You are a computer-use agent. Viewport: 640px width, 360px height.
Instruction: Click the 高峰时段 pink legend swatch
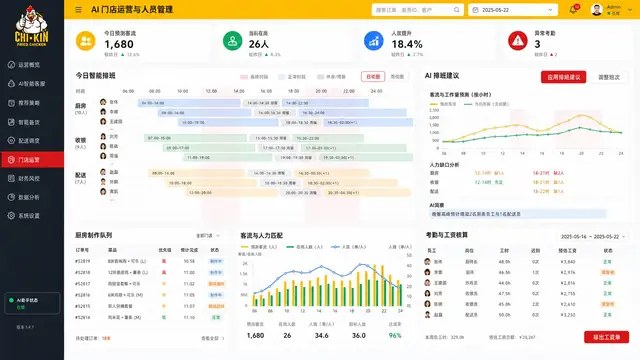(244, 77)
